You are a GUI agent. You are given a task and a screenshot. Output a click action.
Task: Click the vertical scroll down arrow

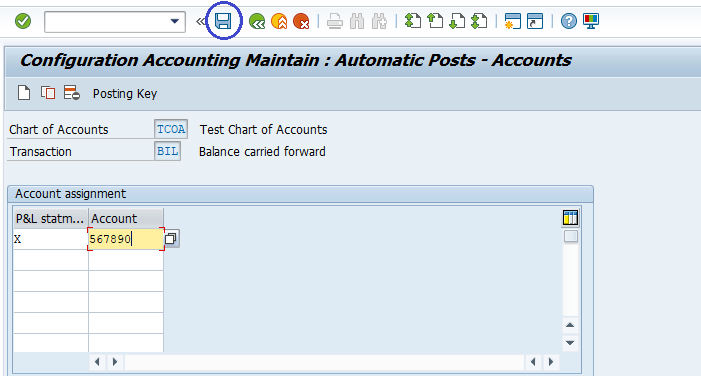click(570, 342)
